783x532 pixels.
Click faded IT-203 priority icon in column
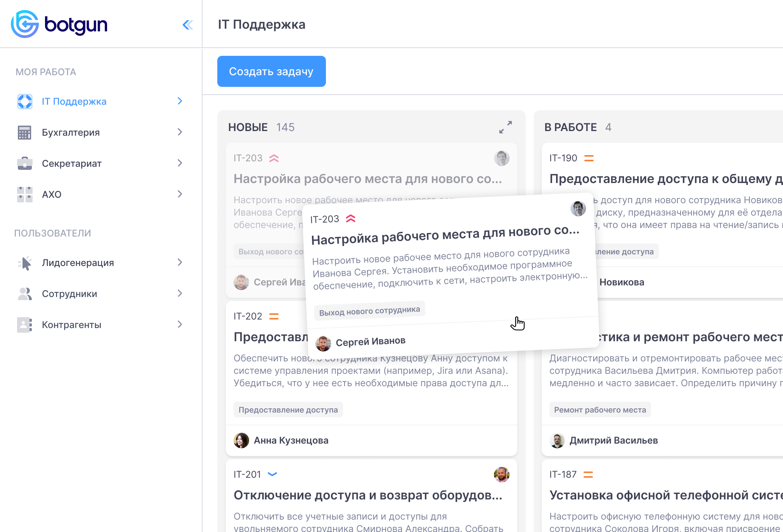(274, 158)
